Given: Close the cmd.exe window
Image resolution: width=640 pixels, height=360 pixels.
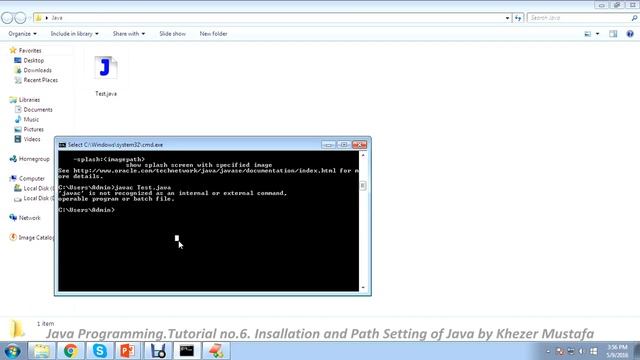Looking at the screenshot, I should 360,145.
